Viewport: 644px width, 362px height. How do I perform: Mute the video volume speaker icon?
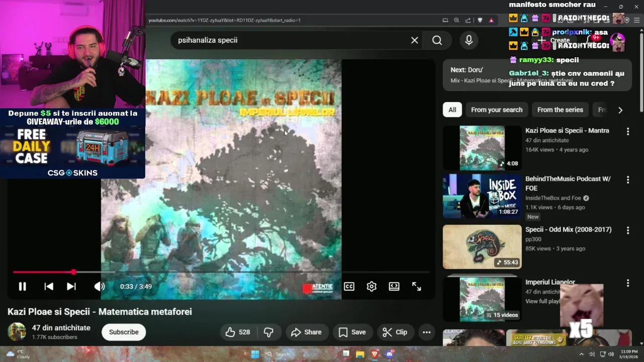99,287
